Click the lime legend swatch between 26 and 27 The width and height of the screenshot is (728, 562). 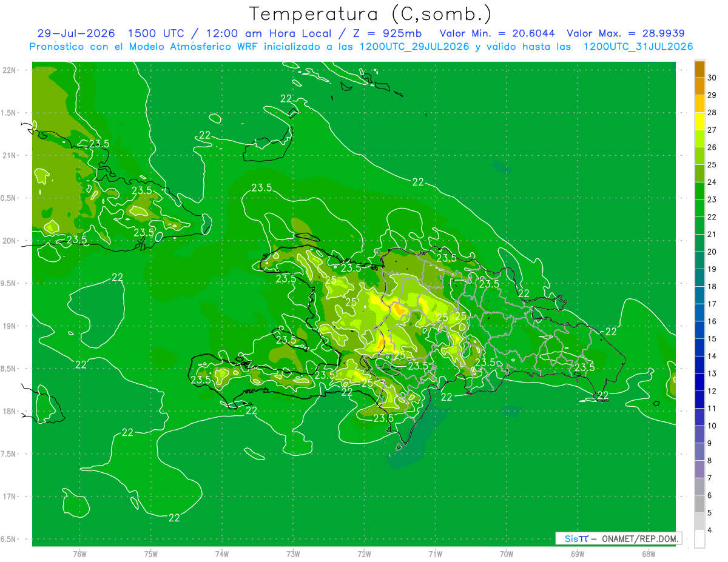click(699, 139)
